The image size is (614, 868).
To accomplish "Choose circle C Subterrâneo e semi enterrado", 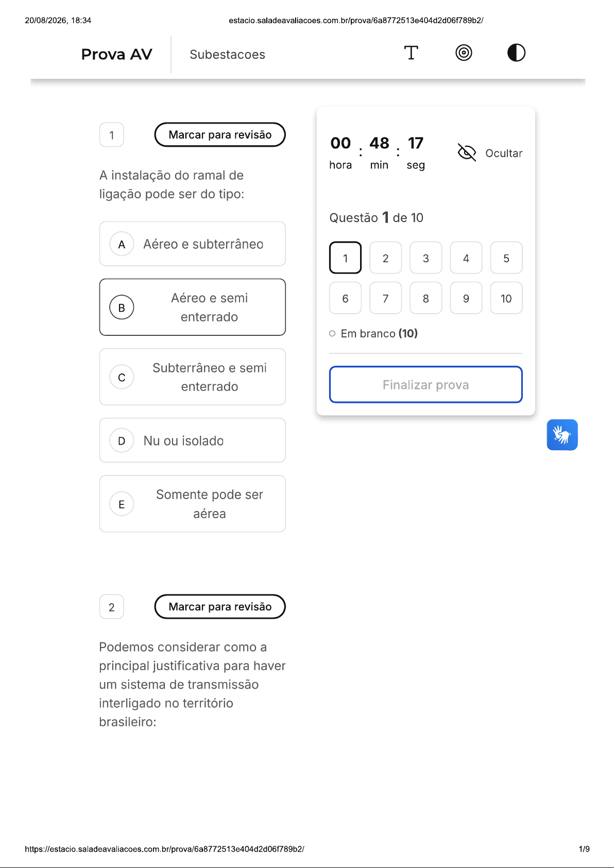I will pyautogui.click(x=122, y=377).
